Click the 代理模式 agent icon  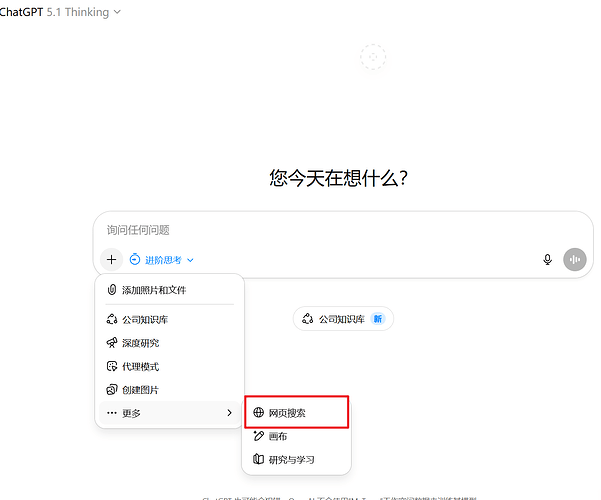coord(112,367)
